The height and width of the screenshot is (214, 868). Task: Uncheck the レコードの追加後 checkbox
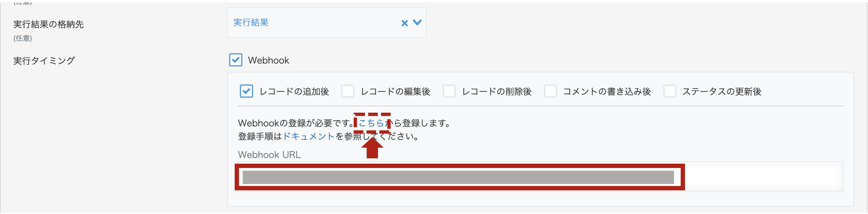[246, 91]
